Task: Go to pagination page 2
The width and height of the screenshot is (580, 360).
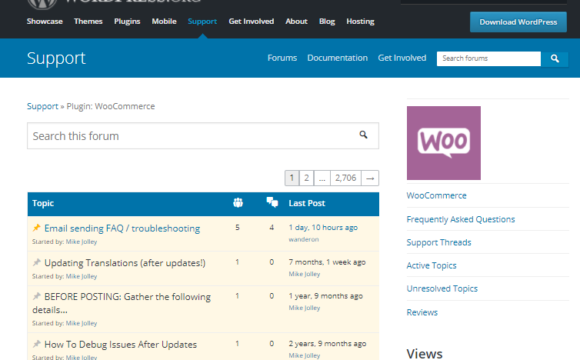Action: point(306,178)
